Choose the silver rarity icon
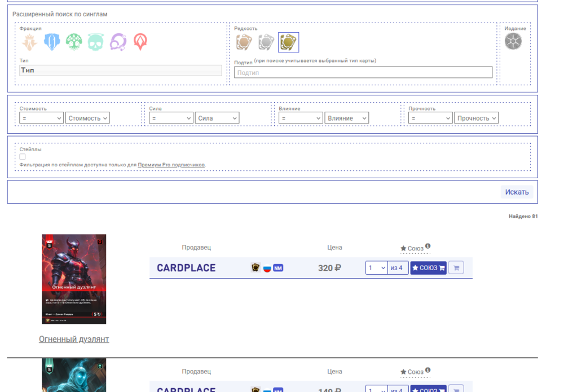This screenshot has height=392, width=564. tap(266, 42)
